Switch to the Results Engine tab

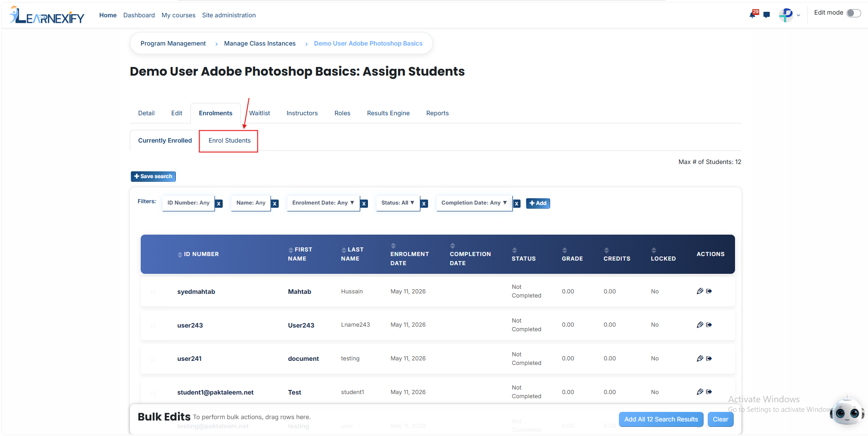[388, 113]
